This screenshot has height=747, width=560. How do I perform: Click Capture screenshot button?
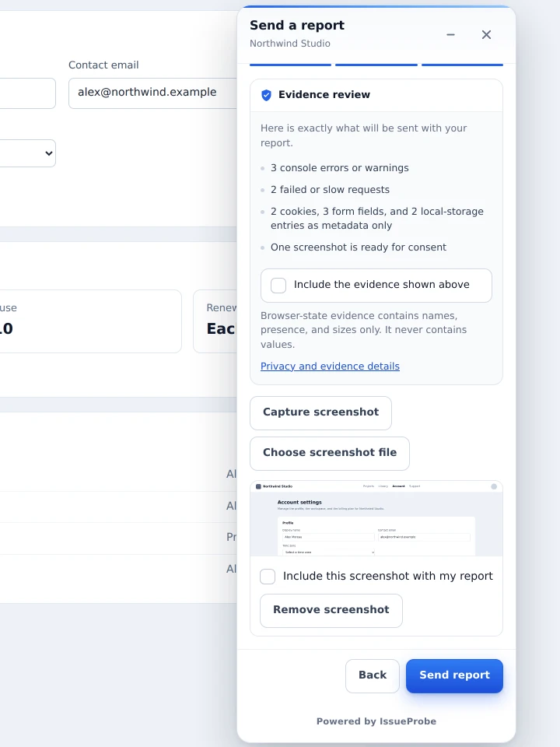[321, 412]
